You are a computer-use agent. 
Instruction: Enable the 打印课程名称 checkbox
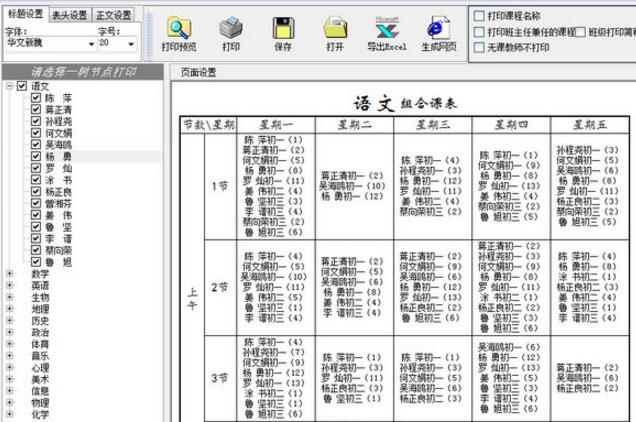click(x=480, y=17)
